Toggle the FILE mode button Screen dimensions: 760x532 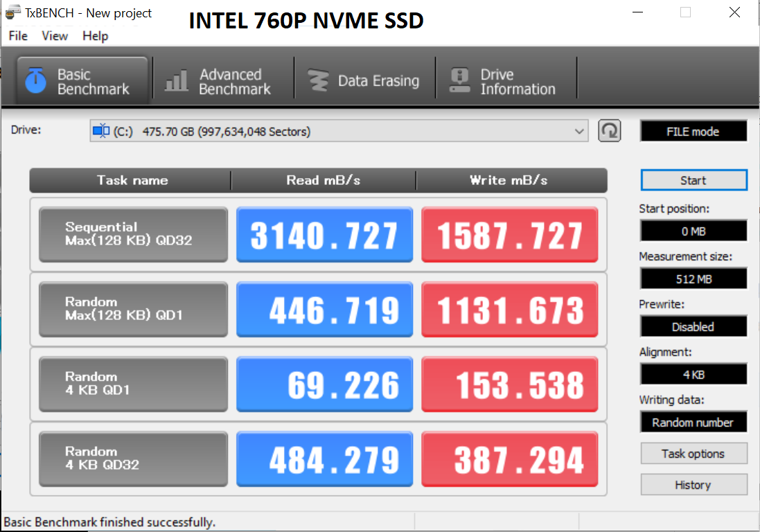click(x=693, y=132)
